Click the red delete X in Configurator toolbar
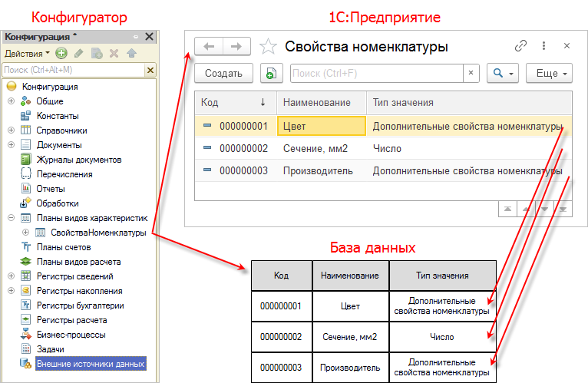The image size is (588, 383). 114,53
